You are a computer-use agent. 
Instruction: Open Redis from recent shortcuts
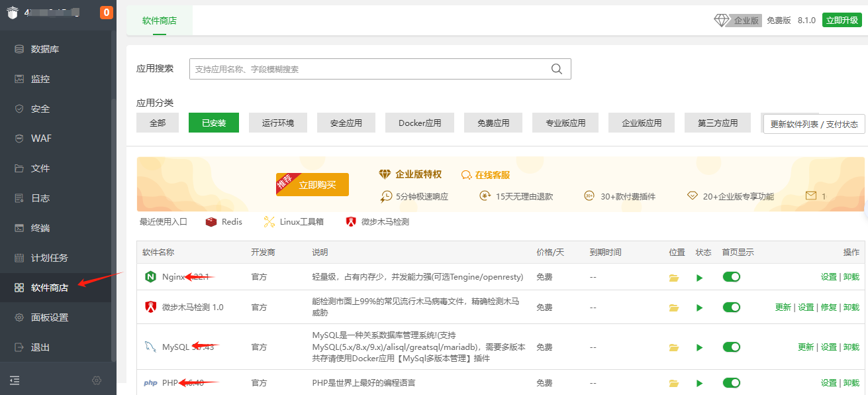tap(224, 222)
